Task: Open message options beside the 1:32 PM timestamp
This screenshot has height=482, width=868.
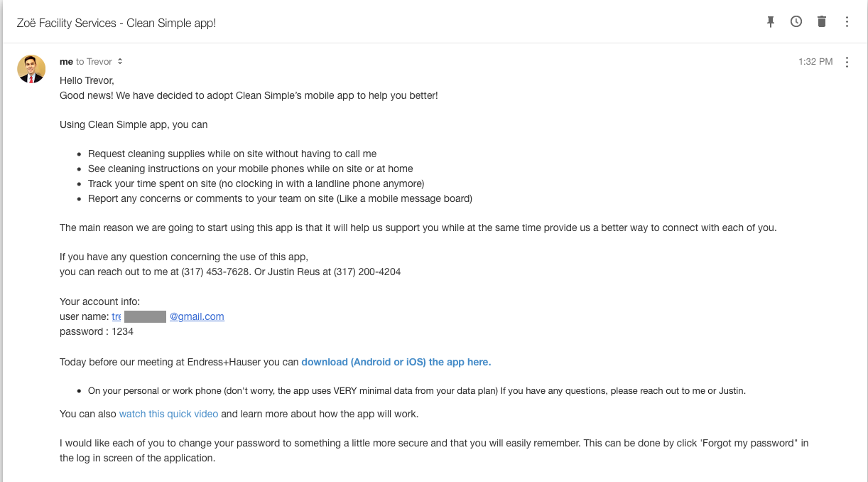Action: (847, 63)
